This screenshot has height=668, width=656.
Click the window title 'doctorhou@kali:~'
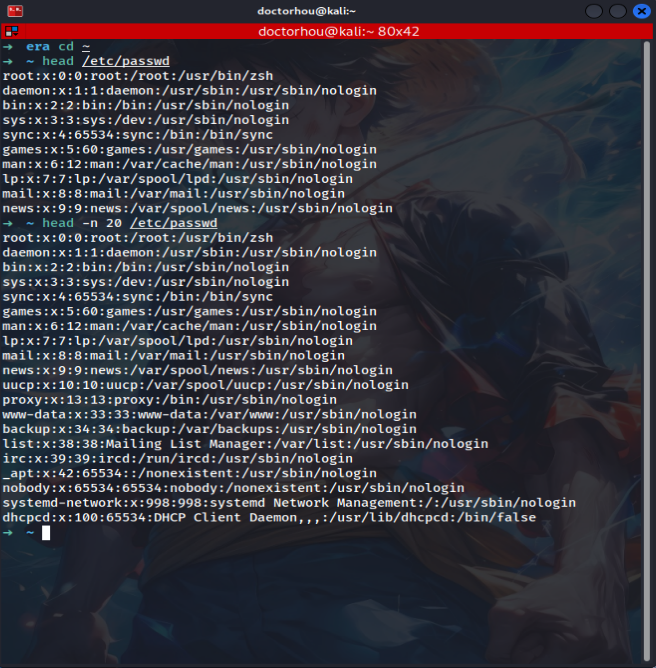[306, 11]
